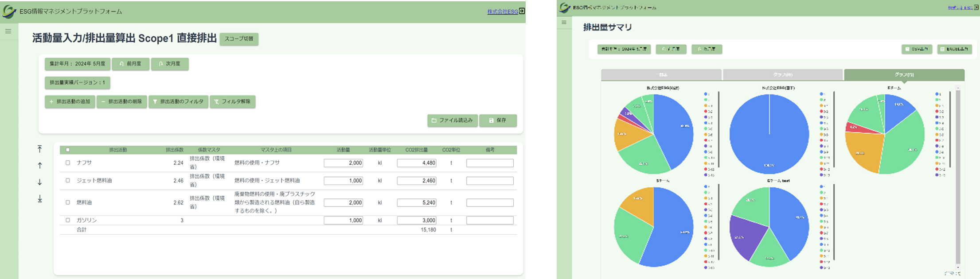The image size is (980, 279).
Task: Open 集計年月 2024年5月度 selector in left window
Action: (x=78, y=64)
